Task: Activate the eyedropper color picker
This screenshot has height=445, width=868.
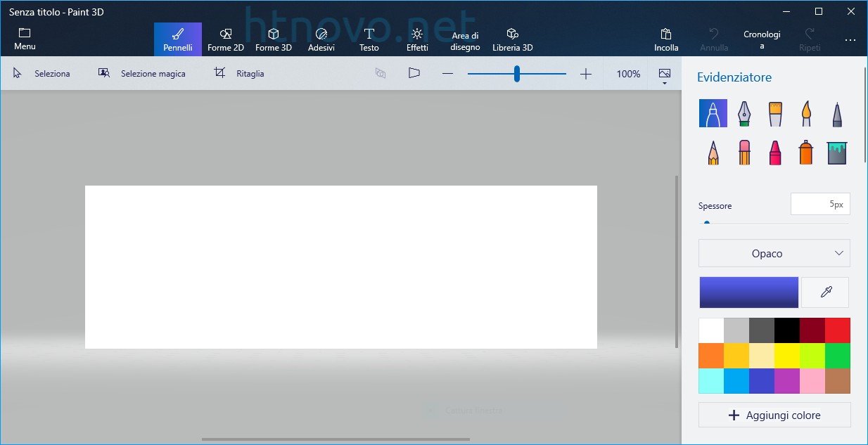Action: [824, 292]
